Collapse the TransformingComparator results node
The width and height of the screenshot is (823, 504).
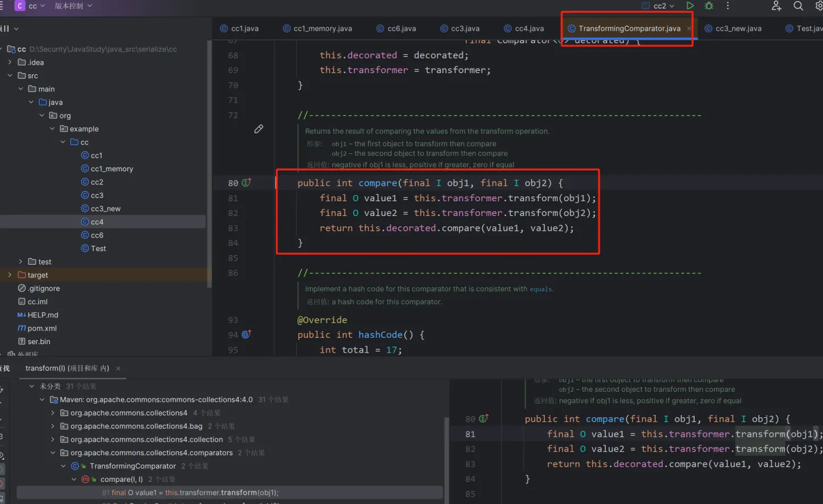[64, 466]
